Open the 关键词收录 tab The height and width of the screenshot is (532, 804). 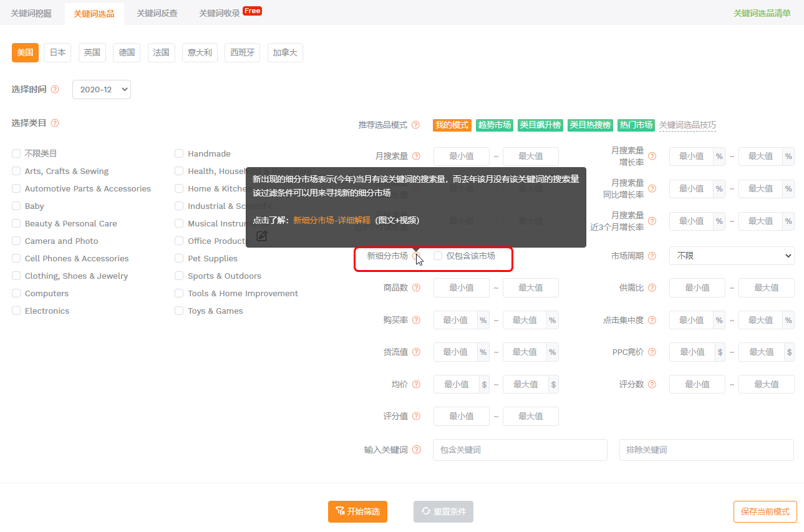coord(220,13)
